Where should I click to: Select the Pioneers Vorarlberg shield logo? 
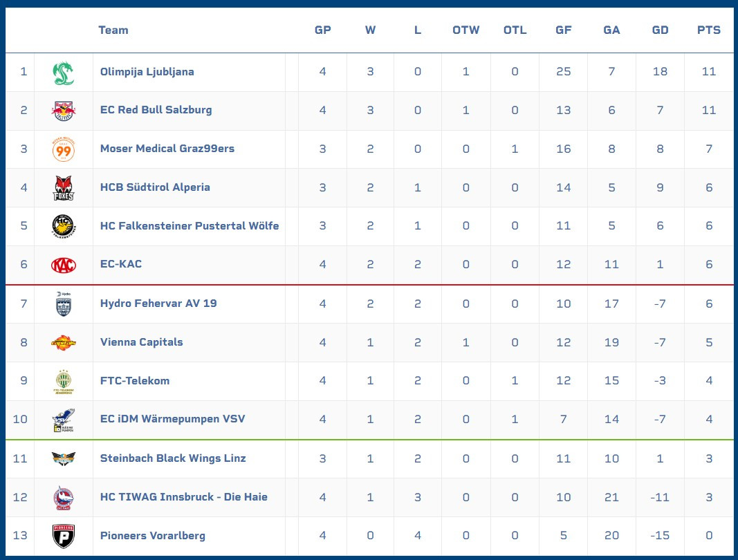[x=64, y=536]
